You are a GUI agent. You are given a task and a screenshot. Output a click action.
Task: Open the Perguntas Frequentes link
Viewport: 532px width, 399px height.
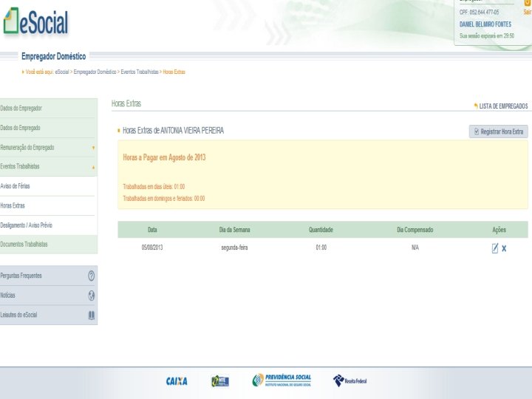[21, 276]
